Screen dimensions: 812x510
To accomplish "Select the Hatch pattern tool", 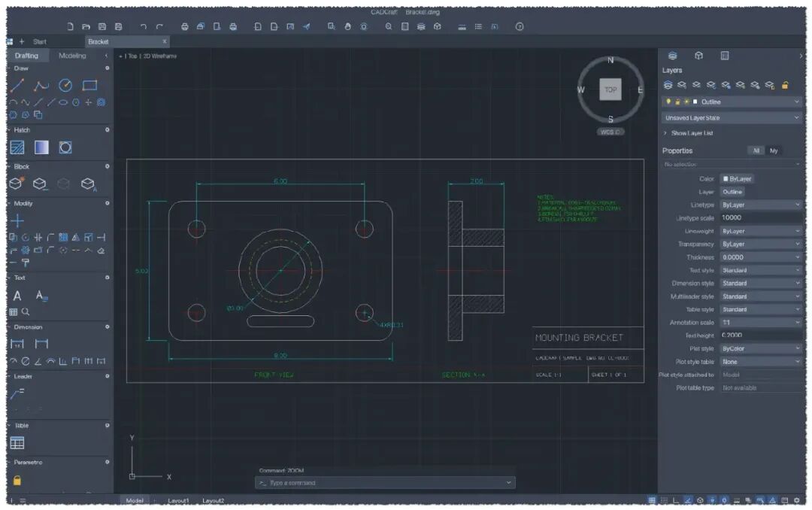I will pos(17,147).
